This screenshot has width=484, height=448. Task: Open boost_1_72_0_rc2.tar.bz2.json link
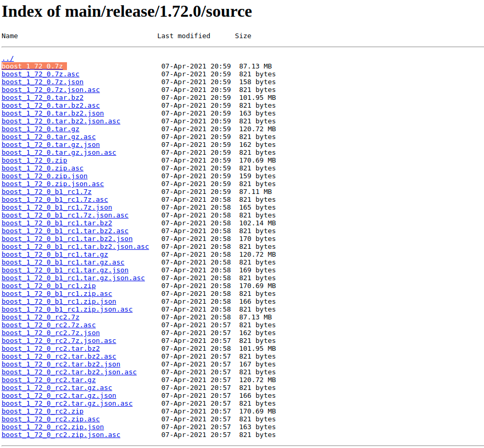[61, 364]
